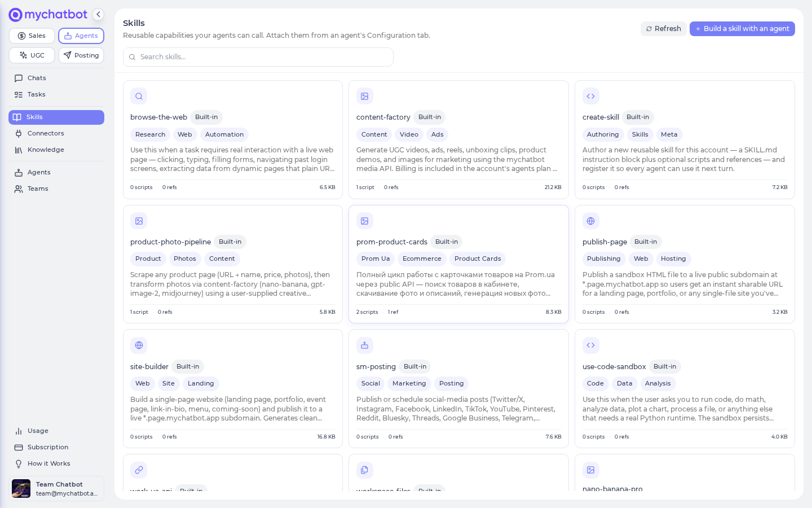Click the Research tag on browse-the-web
The width and height of the screenshot is (812, 508).
(x=150, y=135)
